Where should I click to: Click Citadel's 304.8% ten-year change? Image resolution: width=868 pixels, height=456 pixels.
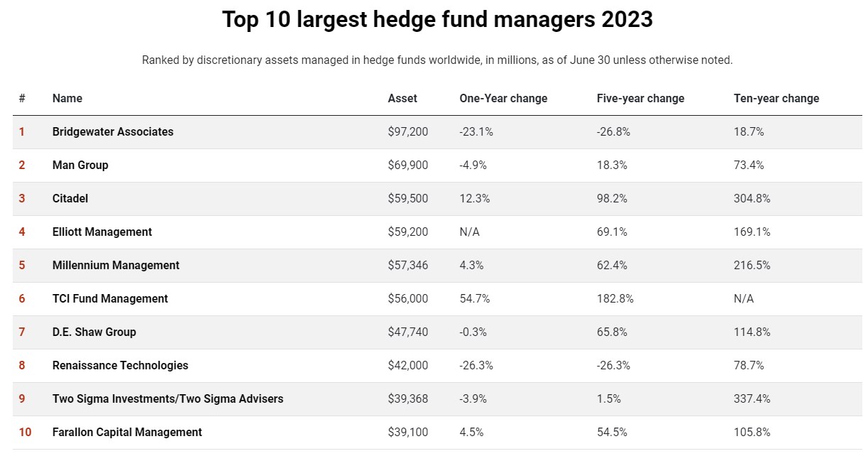(x=752, y=199)
